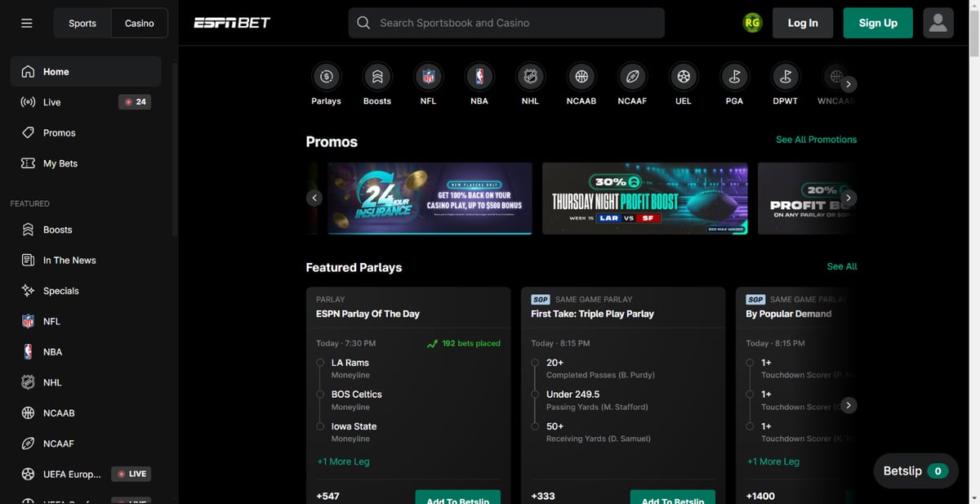Screen dimensions: 980x504
Task: Hit the Sign Up button
Action: pyautogui.click(x=878, y=23)
